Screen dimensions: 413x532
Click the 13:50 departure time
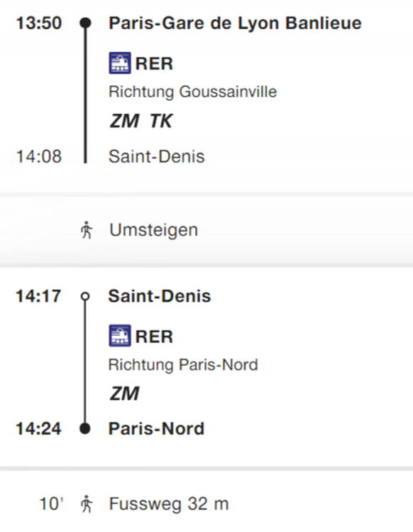(39, 23)
